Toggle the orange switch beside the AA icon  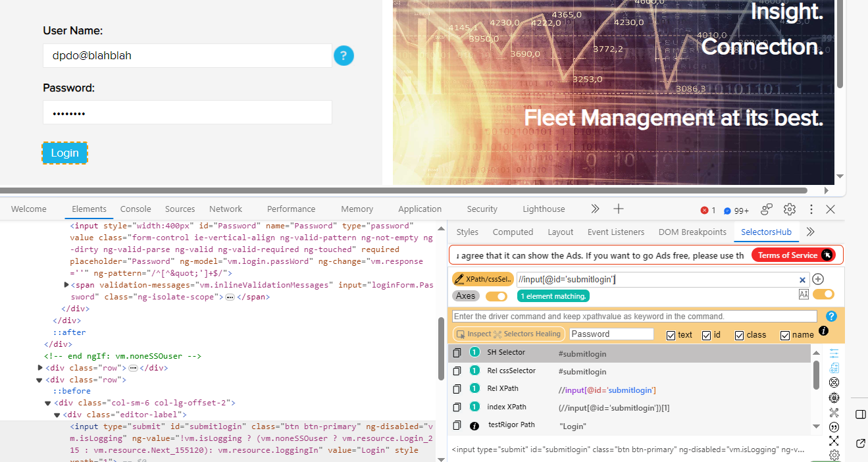tap(823, 294)
